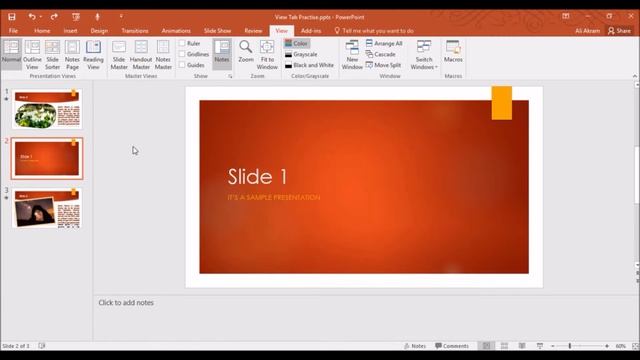Open Outline View
640x360 pixels.
pyautogui.click(x=32, y=55)
